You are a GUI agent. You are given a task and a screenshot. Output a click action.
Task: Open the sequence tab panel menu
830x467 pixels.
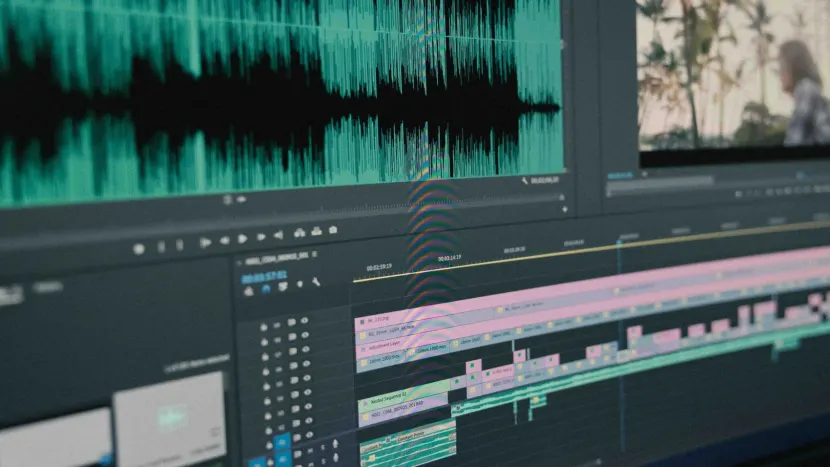(313, 256)
